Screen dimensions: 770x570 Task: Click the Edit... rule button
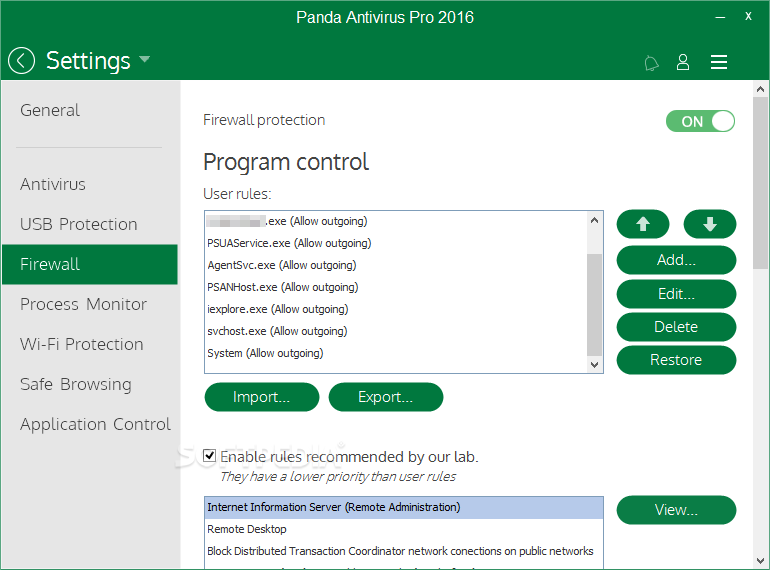[676, 294]
